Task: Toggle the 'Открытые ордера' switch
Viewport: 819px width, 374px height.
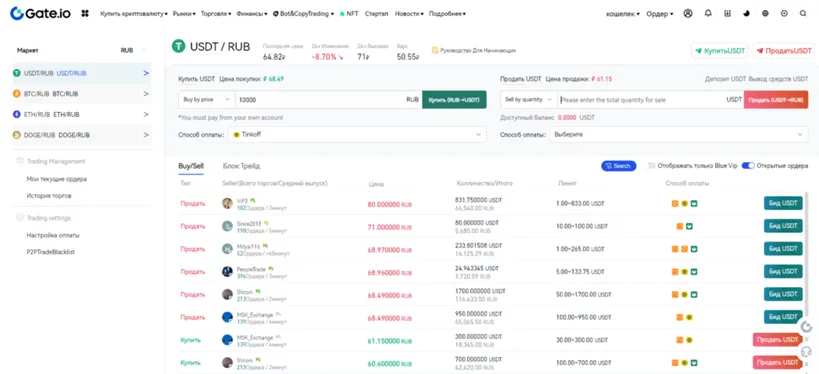Action: (748, 166)
